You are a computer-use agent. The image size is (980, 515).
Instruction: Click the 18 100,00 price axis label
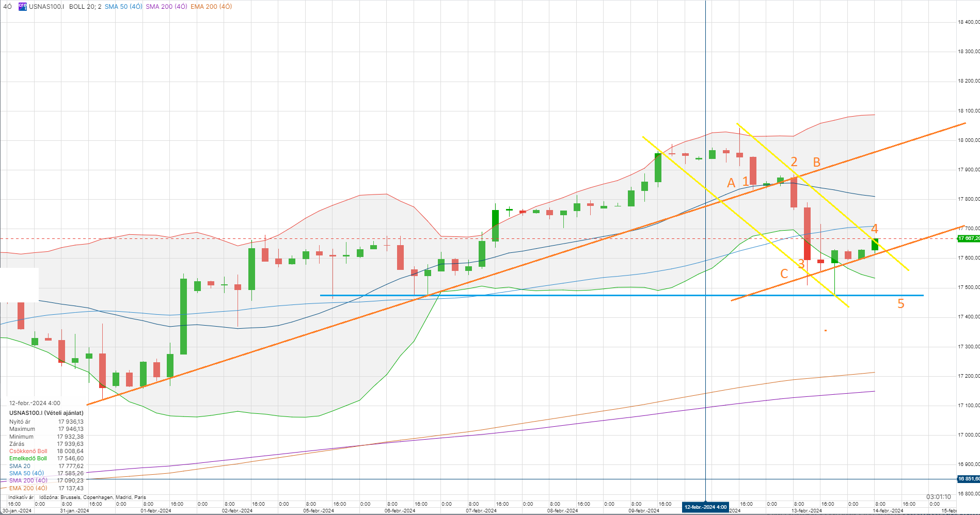click(969, 110)
